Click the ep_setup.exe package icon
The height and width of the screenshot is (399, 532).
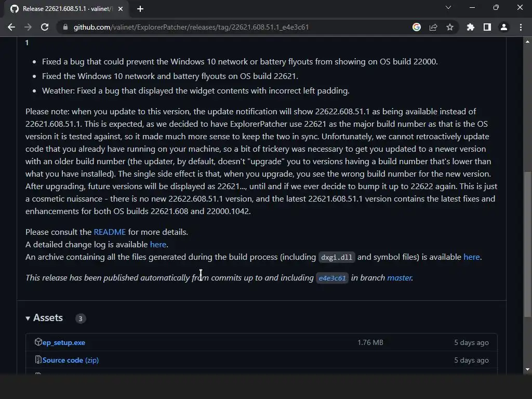point(38,342)
